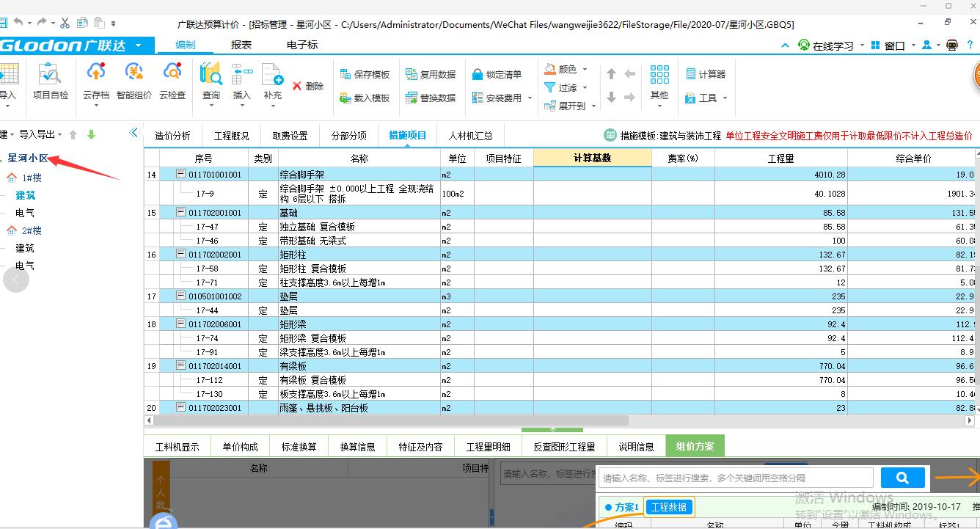The image size is (980, 529).
Task: Click the Copy icon in title bar toolbar
Action: click(x=82, y=23)
